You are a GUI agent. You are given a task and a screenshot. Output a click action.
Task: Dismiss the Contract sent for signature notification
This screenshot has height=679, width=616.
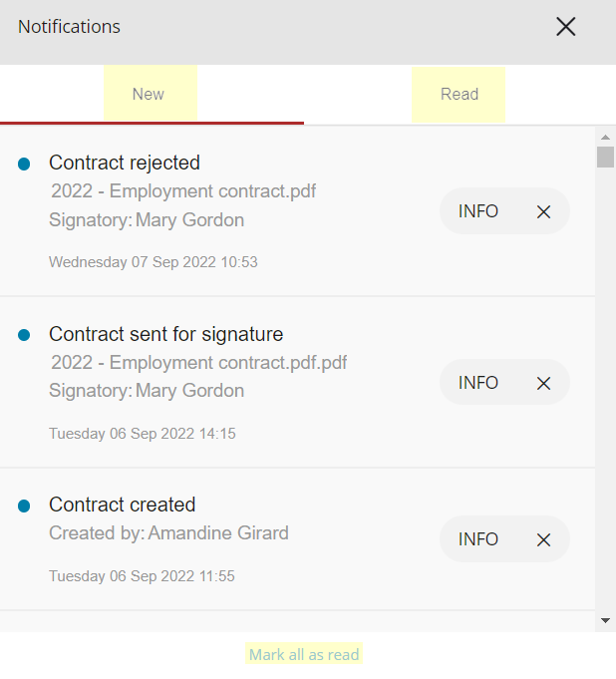coord(543,383)
